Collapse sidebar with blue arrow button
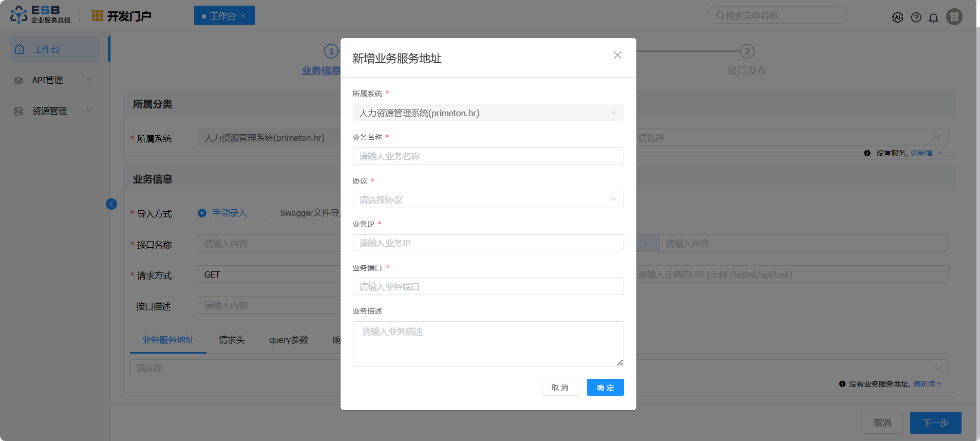The height and width of the screenshot is (441, 980). pos(111,204)
